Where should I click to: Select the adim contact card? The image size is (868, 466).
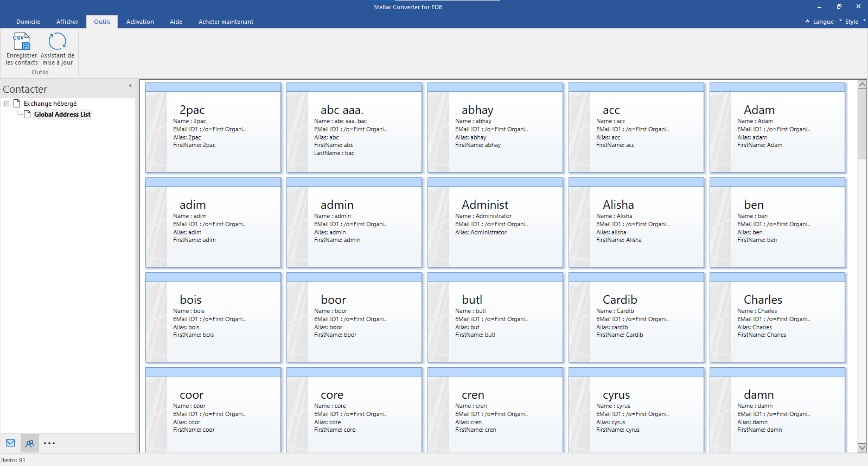click(x=213, y=222)
